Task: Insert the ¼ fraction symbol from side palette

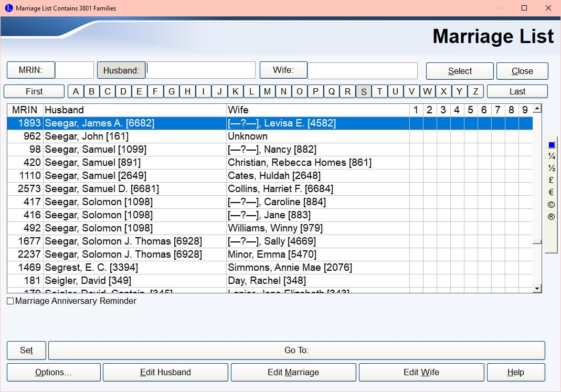Action: pos(551,156)
